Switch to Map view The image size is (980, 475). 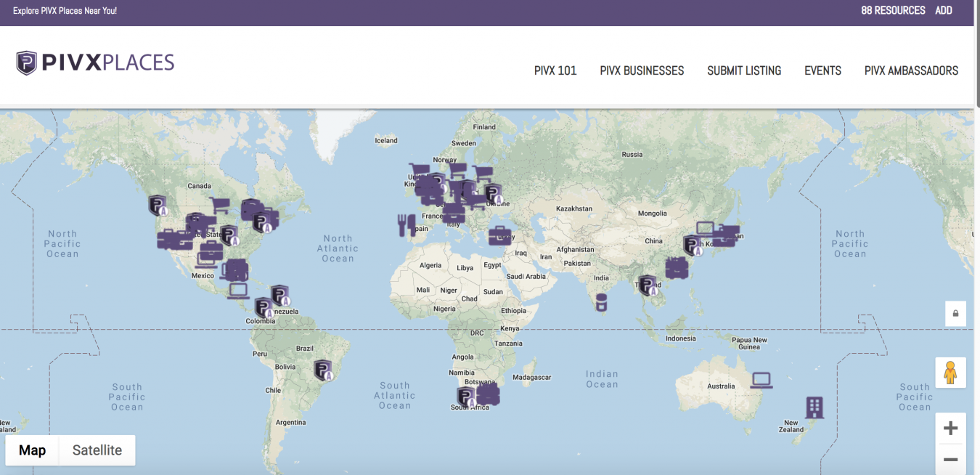(32, 450)
